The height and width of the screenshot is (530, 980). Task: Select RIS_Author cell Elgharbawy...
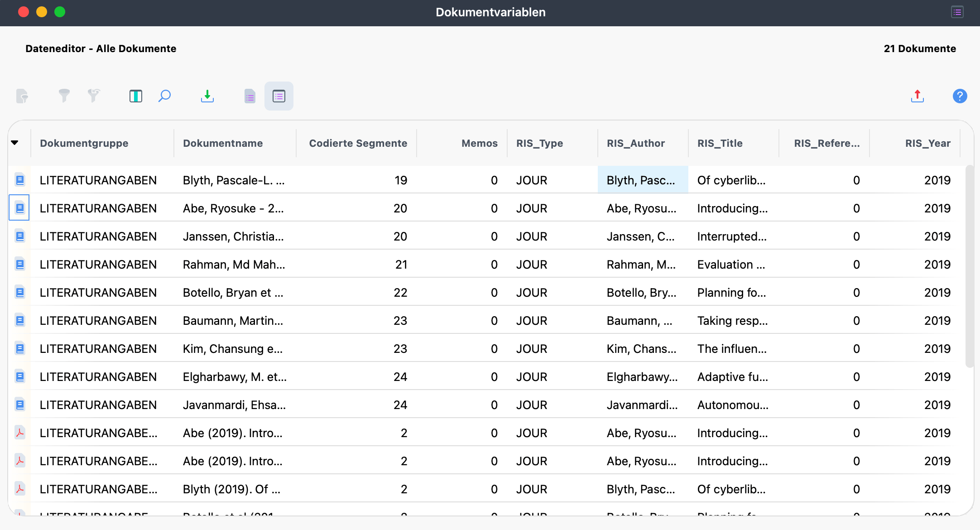coord(643,376)
